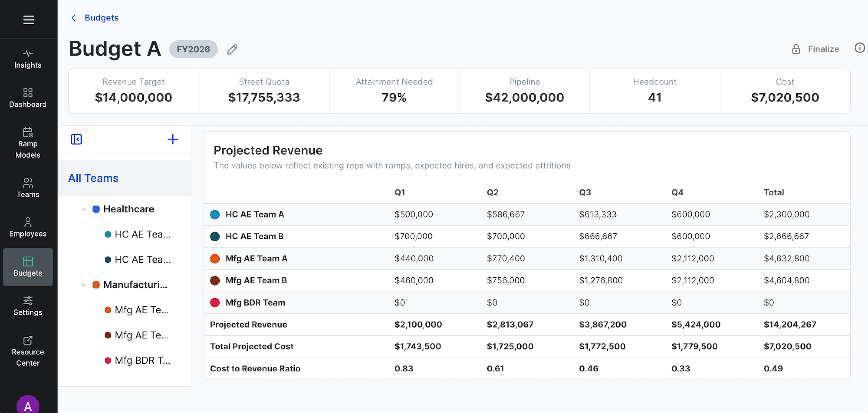Click the Budgets breadcrumb link
This screenshot has height=413, width=868.
point(101,18)
